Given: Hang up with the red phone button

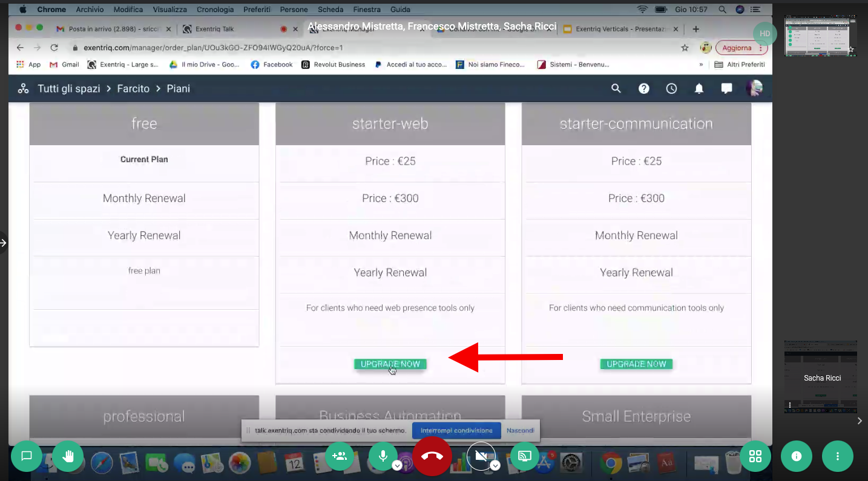Looking at the screenshot, I should coord(432,456).
